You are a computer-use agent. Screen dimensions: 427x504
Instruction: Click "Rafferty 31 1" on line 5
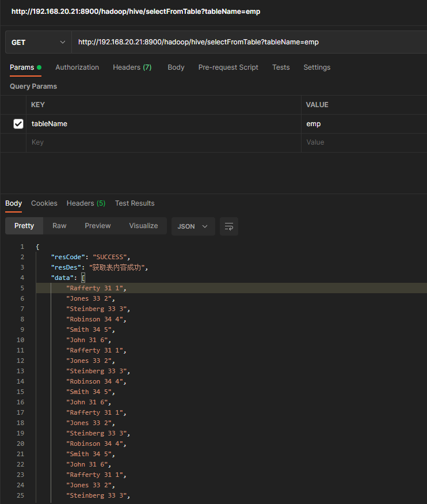pos(95,288)
